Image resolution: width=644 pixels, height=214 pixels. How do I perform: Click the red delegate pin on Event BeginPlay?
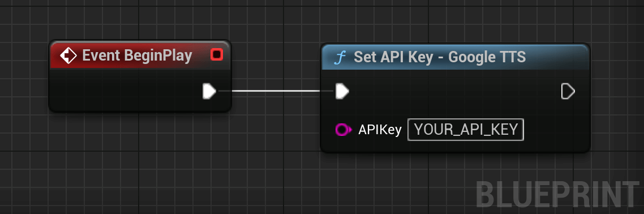point(216,54)
